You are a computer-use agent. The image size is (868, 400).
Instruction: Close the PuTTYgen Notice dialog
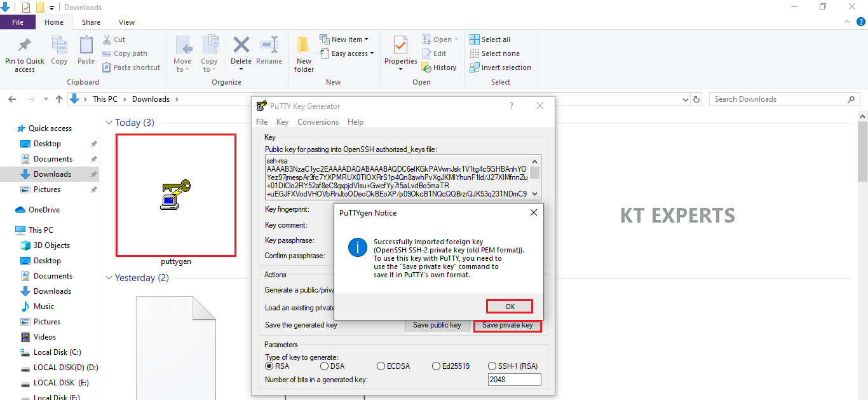pyautogui.click(x=534, y=212)
